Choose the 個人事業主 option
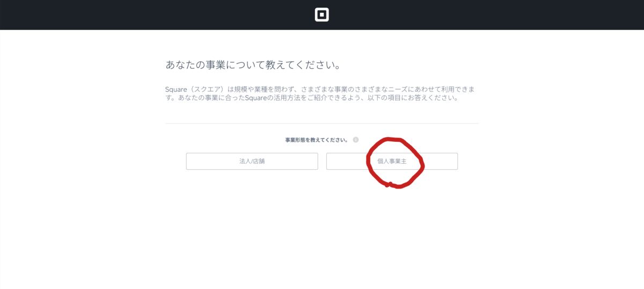This screenshot has height=289, width=644. 392,161
